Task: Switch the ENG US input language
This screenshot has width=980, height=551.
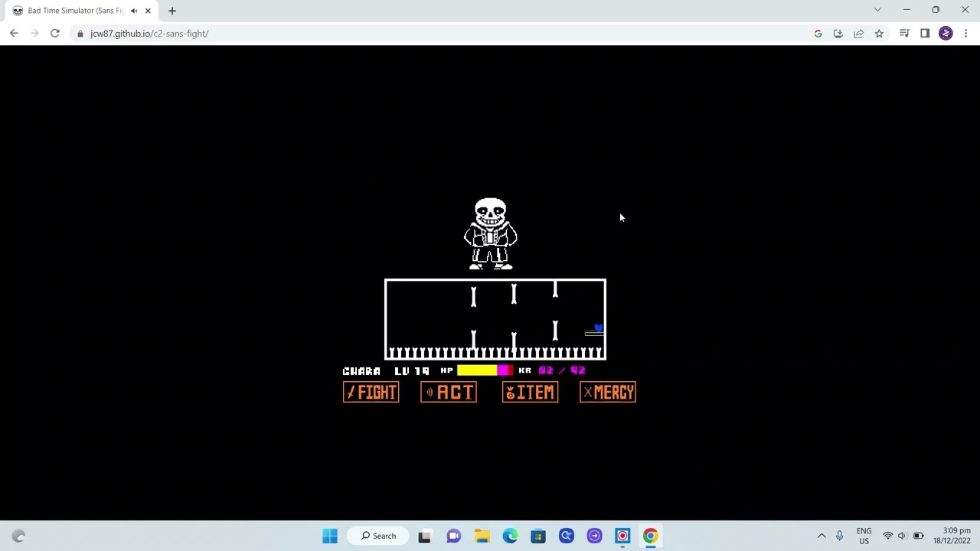Action: pyautogui.click(x=864, y=536)
